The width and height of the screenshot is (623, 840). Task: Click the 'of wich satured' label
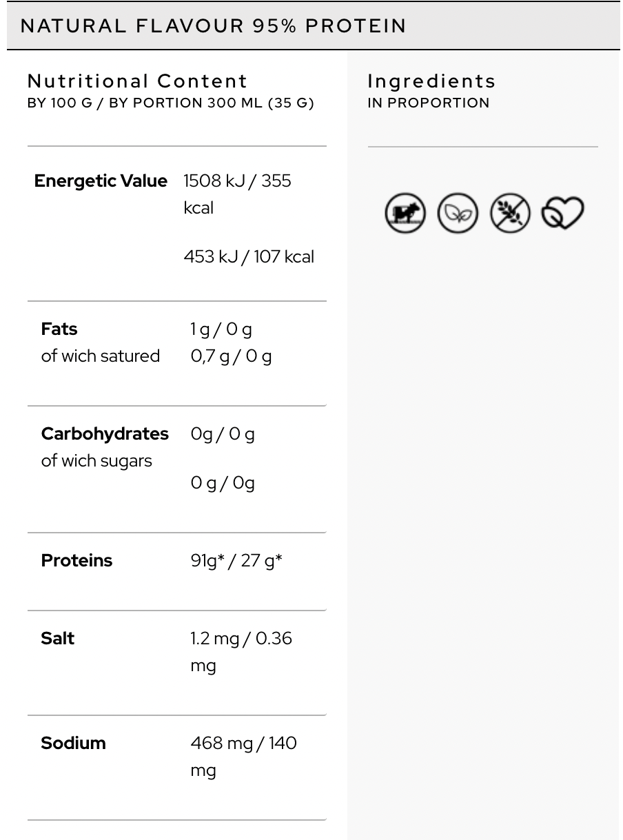tap(101, 356)
